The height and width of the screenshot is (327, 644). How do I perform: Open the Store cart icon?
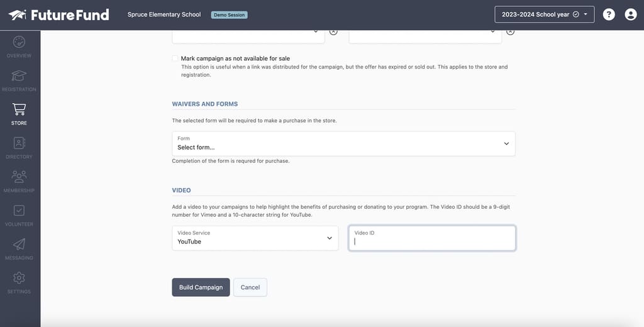coord(19,109)
